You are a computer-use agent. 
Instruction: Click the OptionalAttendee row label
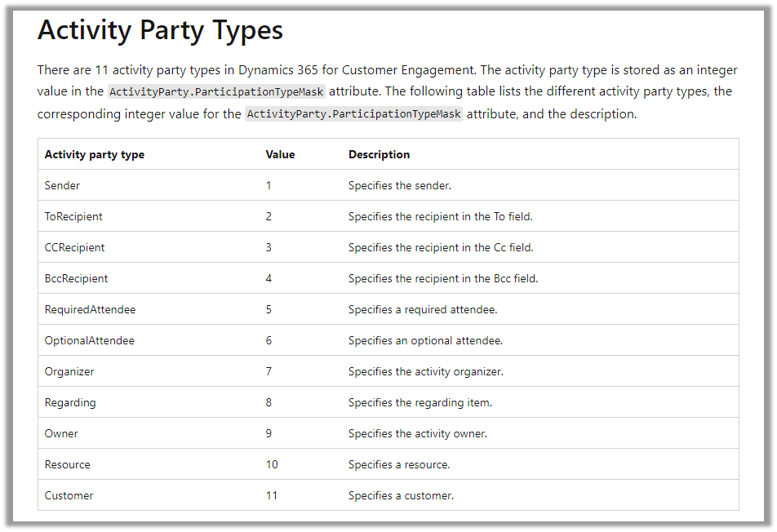coord(89,340)
